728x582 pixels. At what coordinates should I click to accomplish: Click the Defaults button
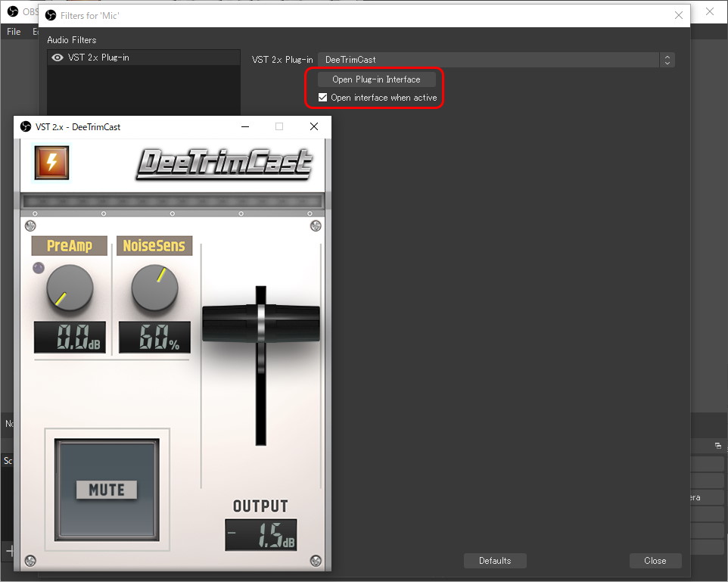(x=495, y=561)
